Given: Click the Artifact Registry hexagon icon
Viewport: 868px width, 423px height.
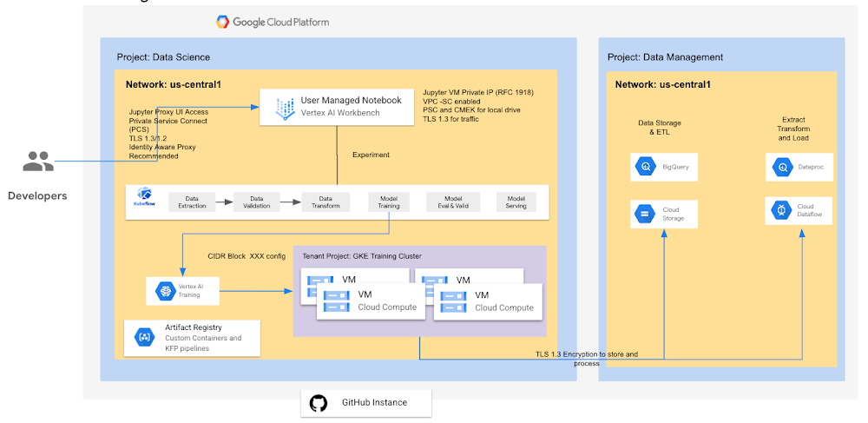Looking at the screenshot, I should pos(144,337).
